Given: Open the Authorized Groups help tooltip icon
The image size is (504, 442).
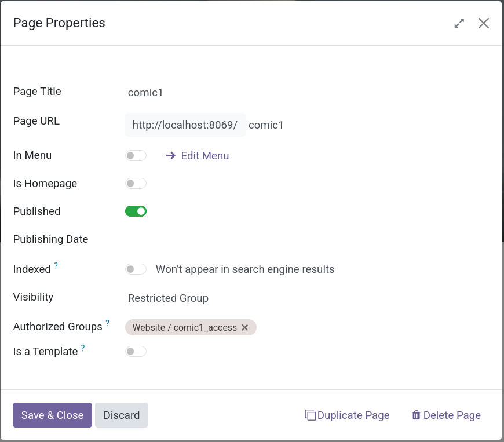Looking at the screenshot, I should coord(108,322).
